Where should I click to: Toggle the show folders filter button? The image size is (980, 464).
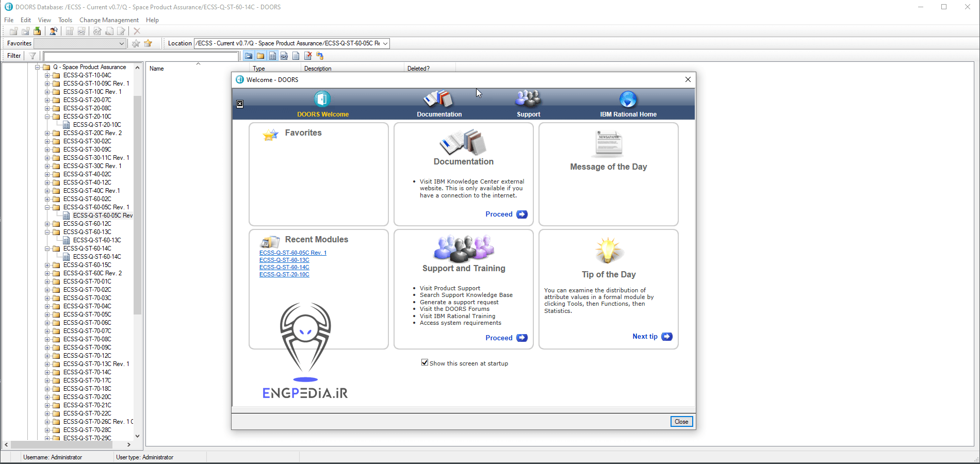pos(260,56)
